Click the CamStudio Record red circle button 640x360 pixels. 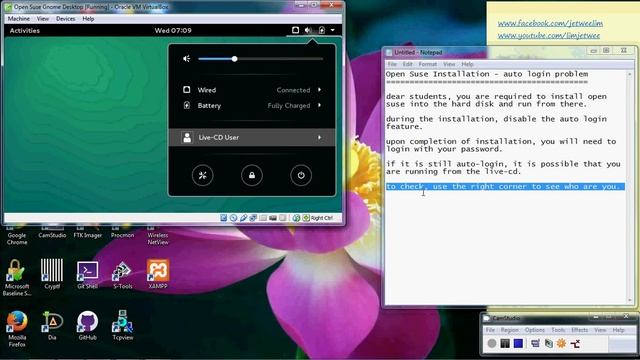[x=492, y=344]
